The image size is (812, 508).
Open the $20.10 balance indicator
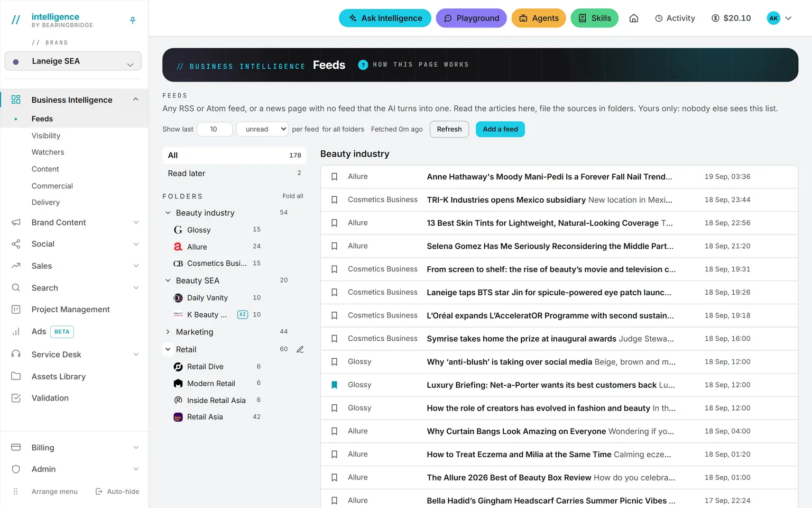click(731, 19)
